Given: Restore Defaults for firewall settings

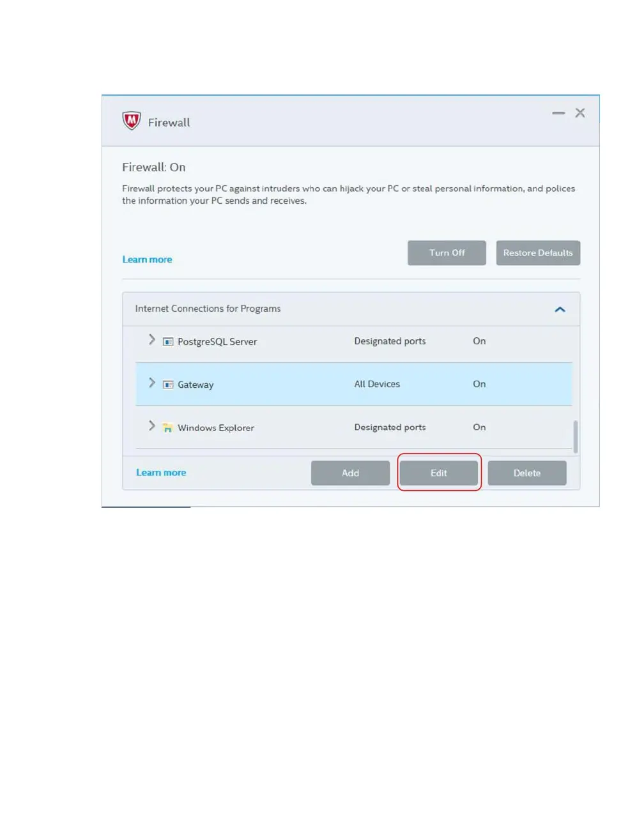Looking at the screenshot, I should point(538,253).
